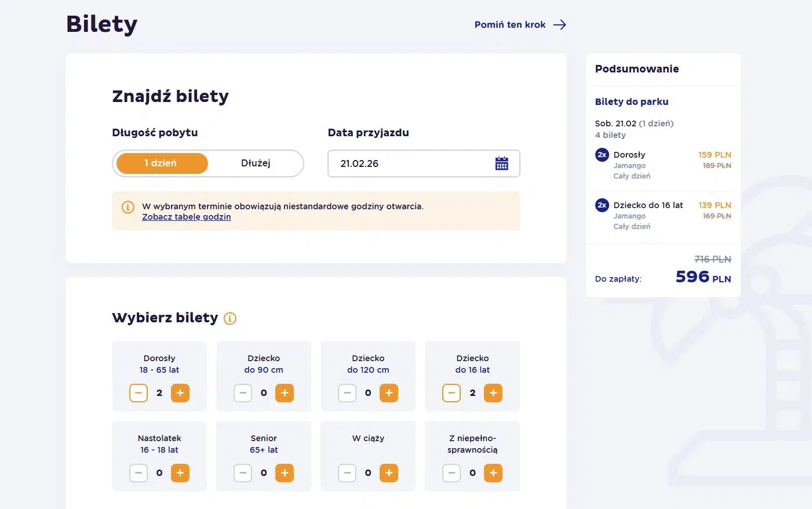Skip this step via Pomiń ten krok
Image resolution: width=812 pixels, height=509 pixels.
(510, 25)
